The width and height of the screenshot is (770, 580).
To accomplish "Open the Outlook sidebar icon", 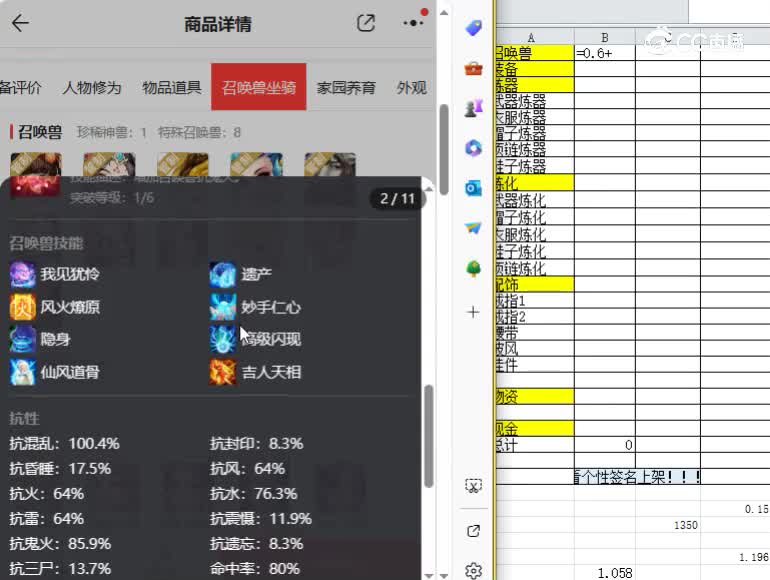I will click(x=473, y=188).
